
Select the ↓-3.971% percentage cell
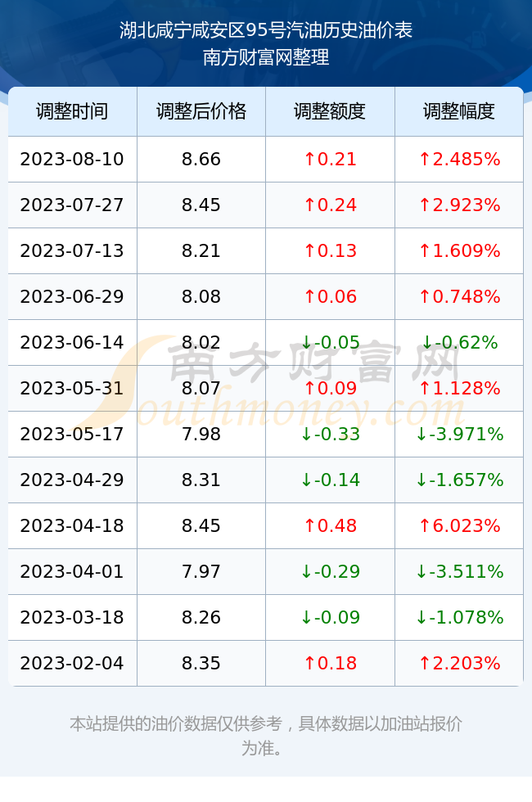(x=459, y=435)
